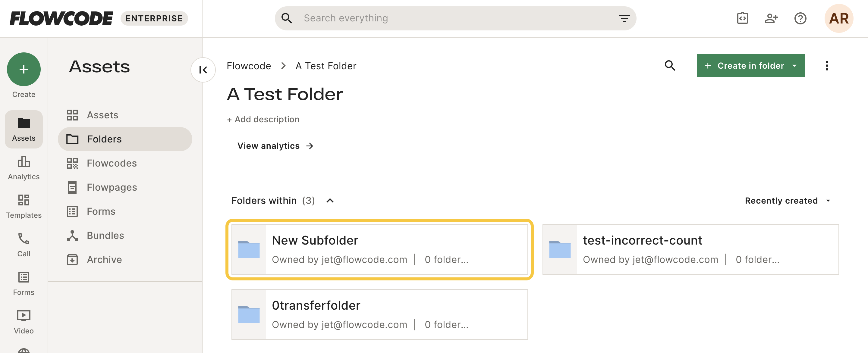868x353 pixels.
Task: Click the Search everything field
Action: pos(438,18)
